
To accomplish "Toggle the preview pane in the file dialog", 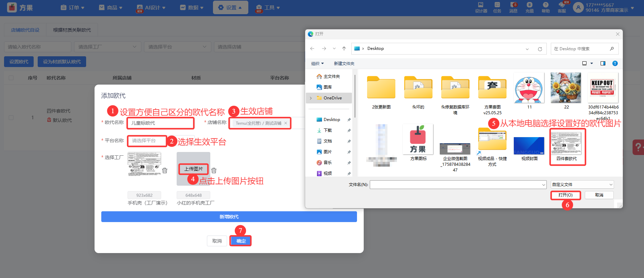I will click(603, 63).
